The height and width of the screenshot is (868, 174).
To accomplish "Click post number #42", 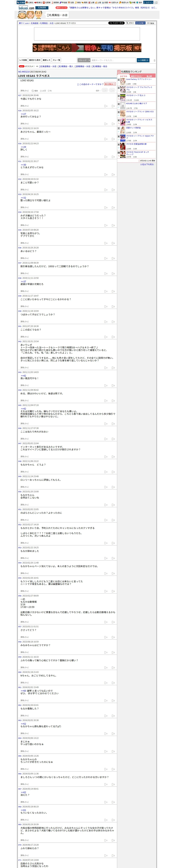I will click(20, 341).
